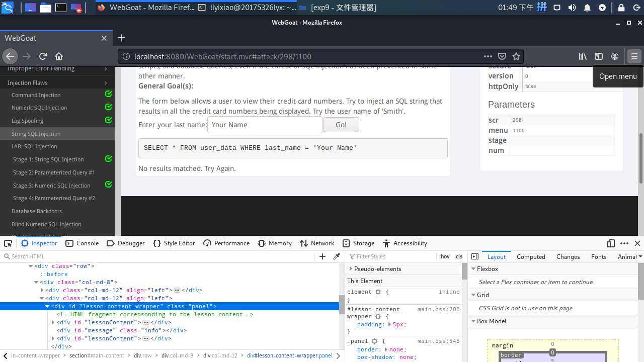Switch to the Console tab
Viewport: 644px width, 362px height.
pos(82,243)
